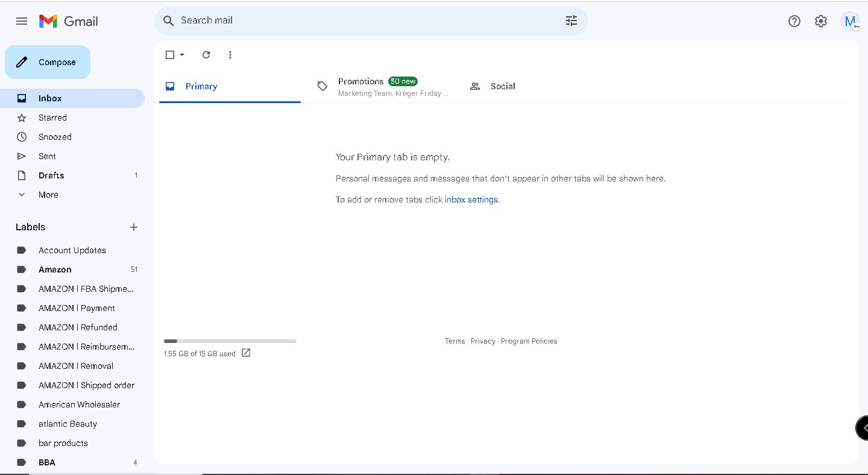Switch to the Promotions tab

382,86
